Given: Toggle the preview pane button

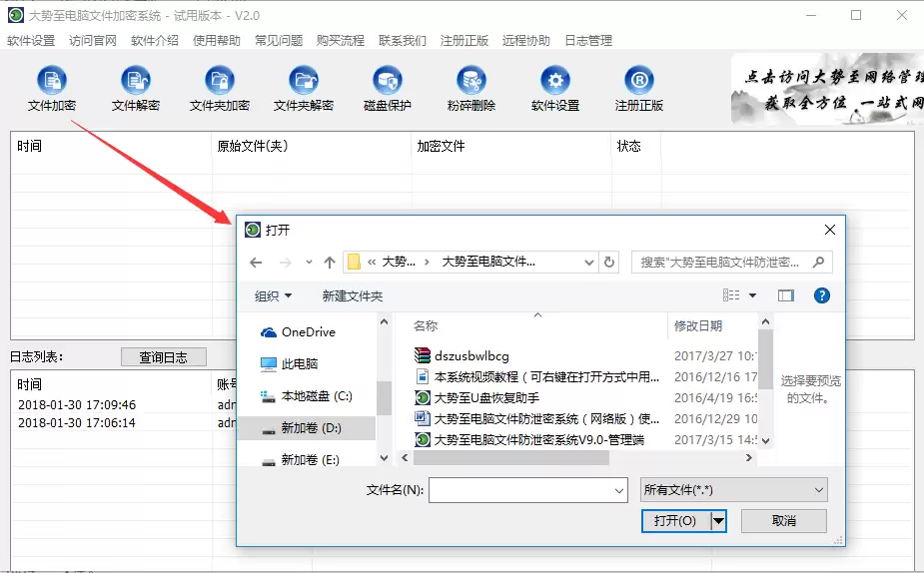Looking at the screenshot, I should click(786, 295).
